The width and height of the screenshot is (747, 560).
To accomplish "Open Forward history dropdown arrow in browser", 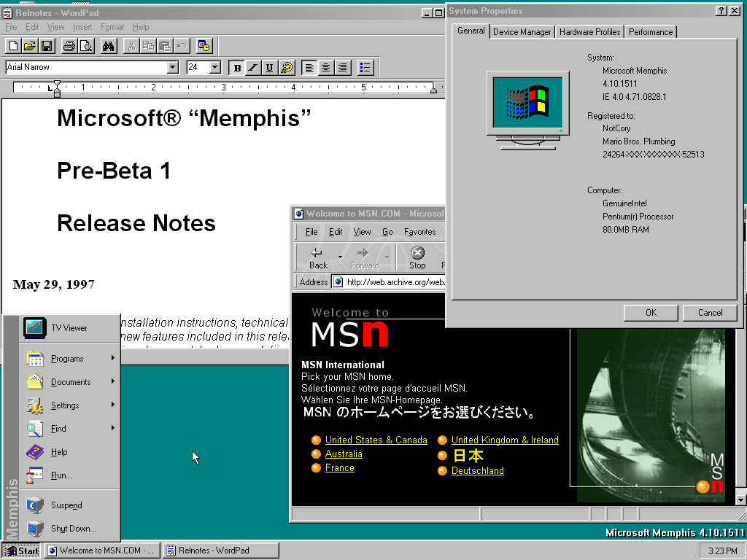I will [x=387, y=257].
